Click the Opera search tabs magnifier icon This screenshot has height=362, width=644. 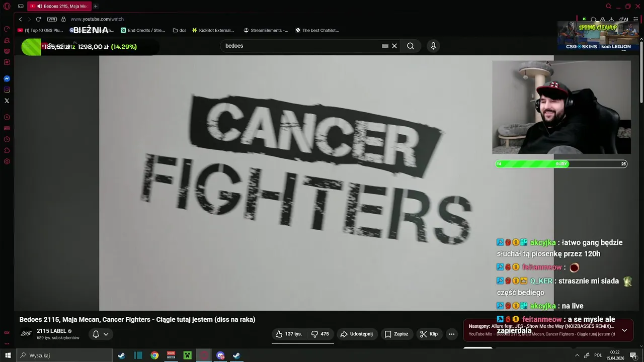pyautogui.click(x=608, y=6)
